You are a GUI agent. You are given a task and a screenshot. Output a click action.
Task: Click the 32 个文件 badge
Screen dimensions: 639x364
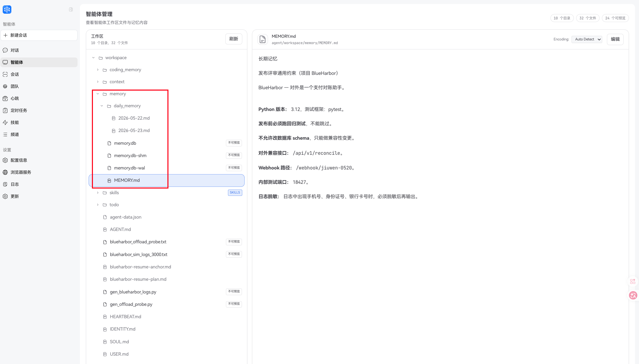click(x=588, y=18)
